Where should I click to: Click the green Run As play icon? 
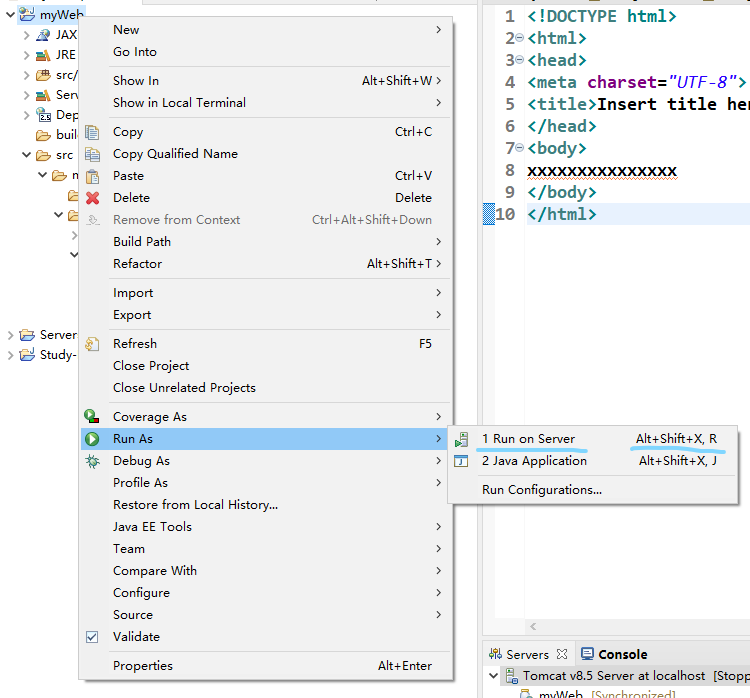point(92,439)
